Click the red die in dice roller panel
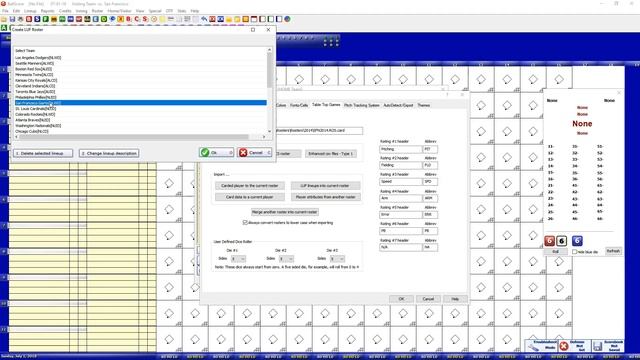Screen dimensions: 640x360 pos(549,241)
